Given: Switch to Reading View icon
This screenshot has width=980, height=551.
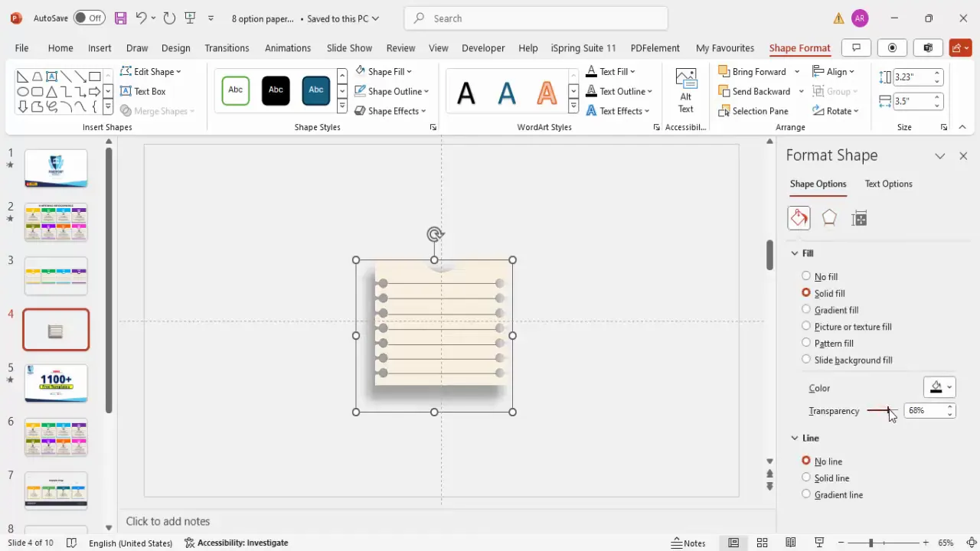Looking at the screenshot, I should click(x=791, y=543).
